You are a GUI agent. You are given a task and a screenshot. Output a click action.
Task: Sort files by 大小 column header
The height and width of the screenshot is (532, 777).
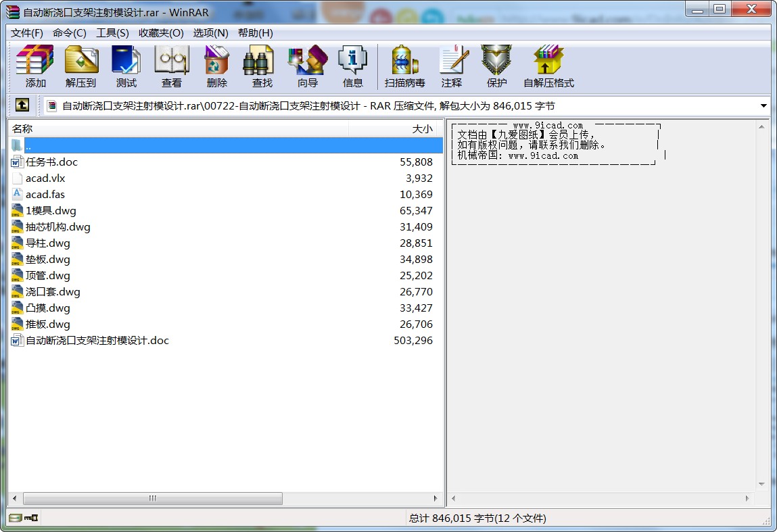pyautogui.click(x=396, y=128)
